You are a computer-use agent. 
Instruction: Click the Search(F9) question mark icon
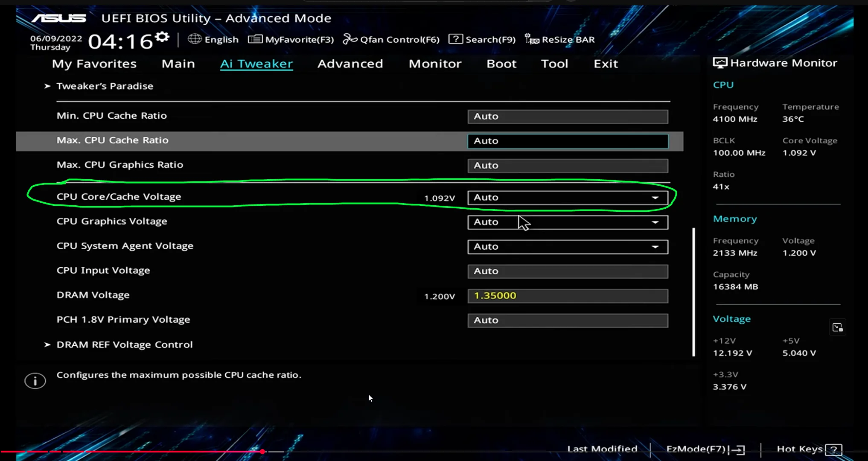click(x=455, y=39)
